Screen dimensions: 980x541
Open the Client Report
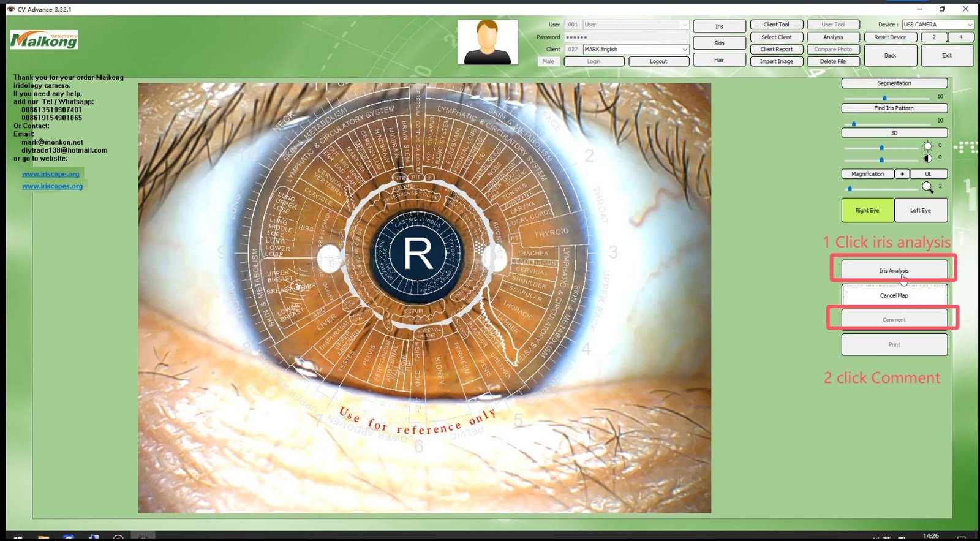pos(777,49)
